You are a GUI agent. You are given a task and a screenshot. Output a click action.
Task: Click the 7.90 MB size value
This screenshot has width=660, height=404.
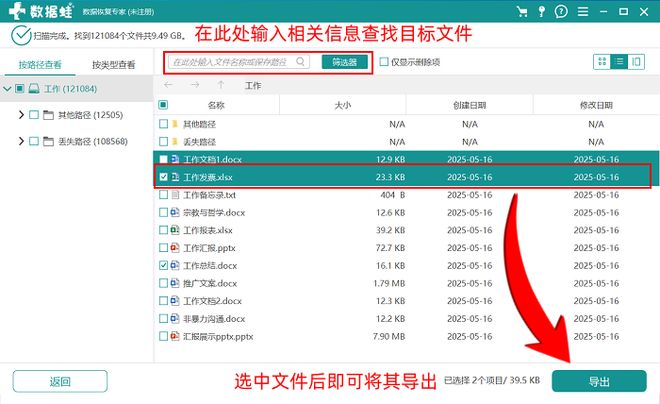click(x=389, y=336)
